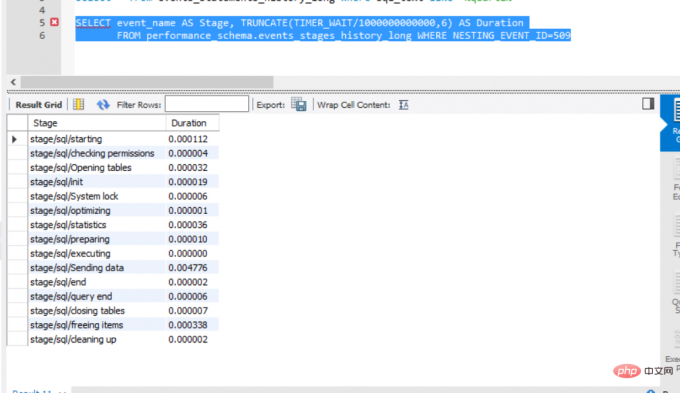The width and height of the screenshot is (680, 393).
Task: Open the Result 11 tab at bottom
Action: (32, 390)
